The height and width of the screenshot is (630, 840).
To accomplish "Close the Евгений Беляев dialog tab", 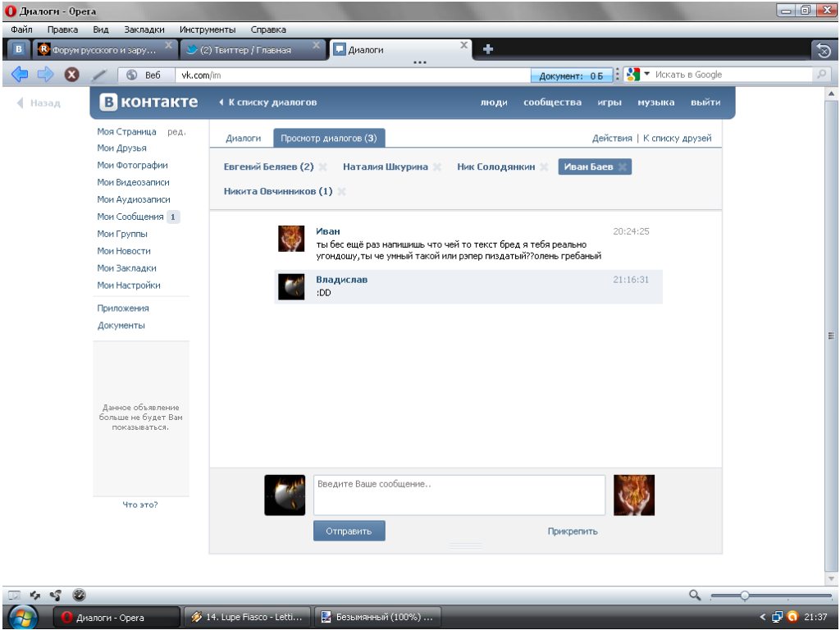I will click(x=322, y=167).
